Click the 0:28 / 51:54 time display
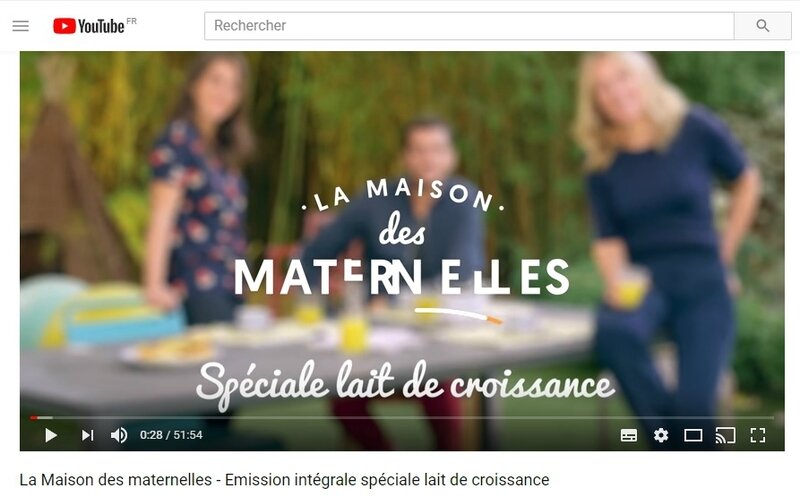 pyautogui.click(x=171, y=435)
